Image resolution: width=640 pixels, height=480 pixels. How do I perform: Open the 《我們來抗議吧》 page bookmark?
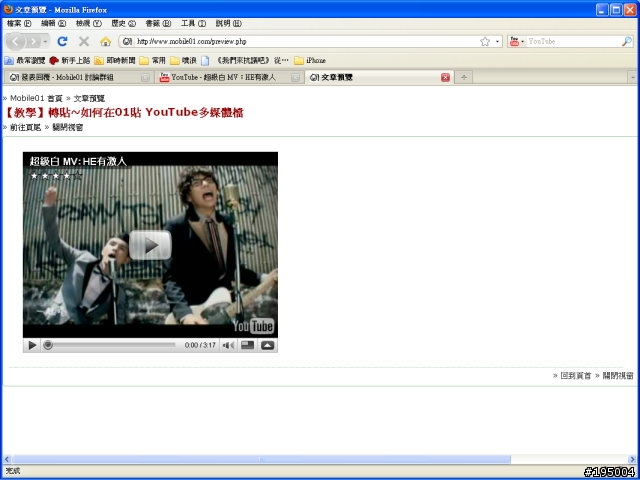pyautogui.click(x=245, y=60)
